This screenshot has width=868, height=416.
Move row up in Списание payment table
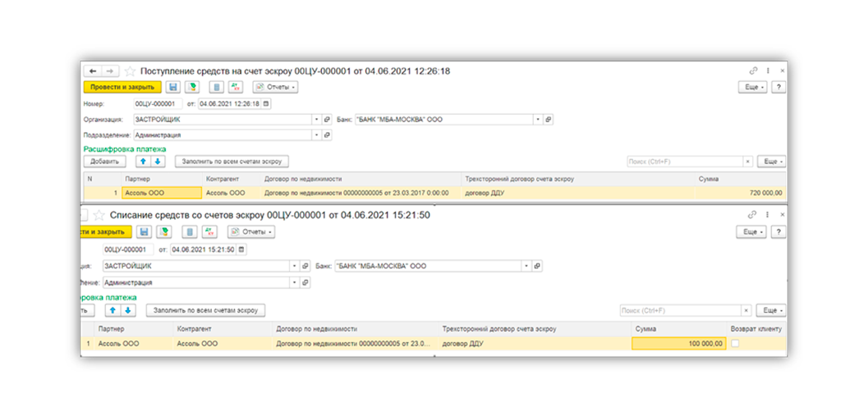coord(113,310)
